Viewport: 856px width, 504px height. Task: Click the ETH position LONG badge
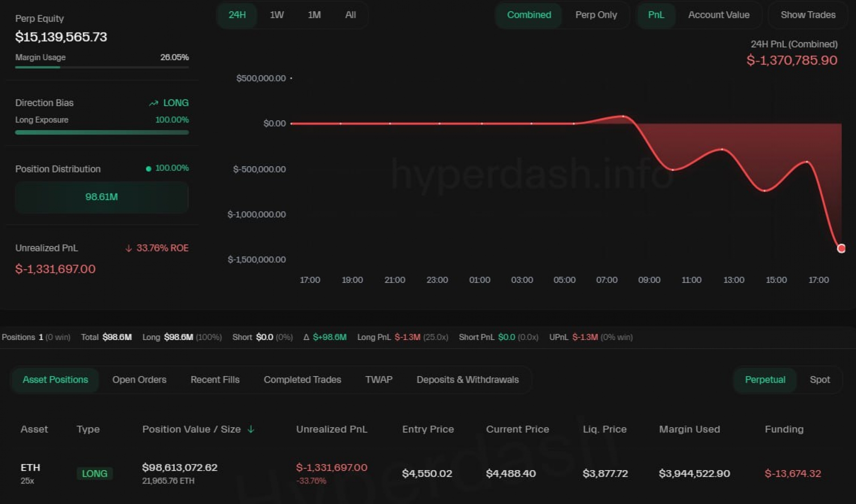click(x=95, y=473)
